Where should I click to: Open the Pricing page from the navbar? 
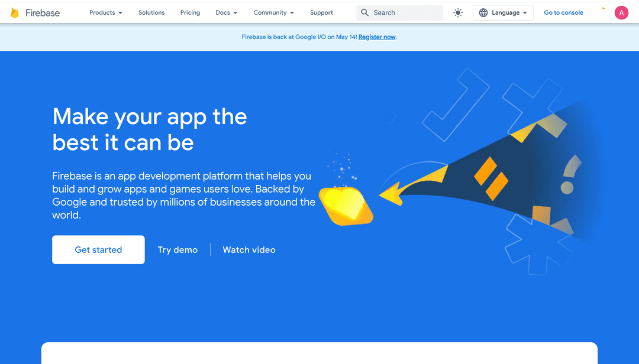pos(190,12)
